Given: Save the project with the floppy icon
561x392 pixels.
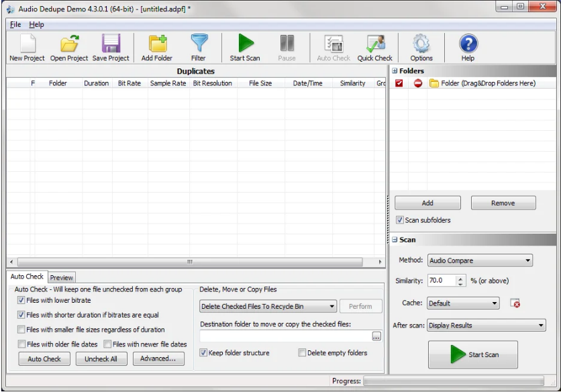Looking at the screenshot, I should [111, 44].
